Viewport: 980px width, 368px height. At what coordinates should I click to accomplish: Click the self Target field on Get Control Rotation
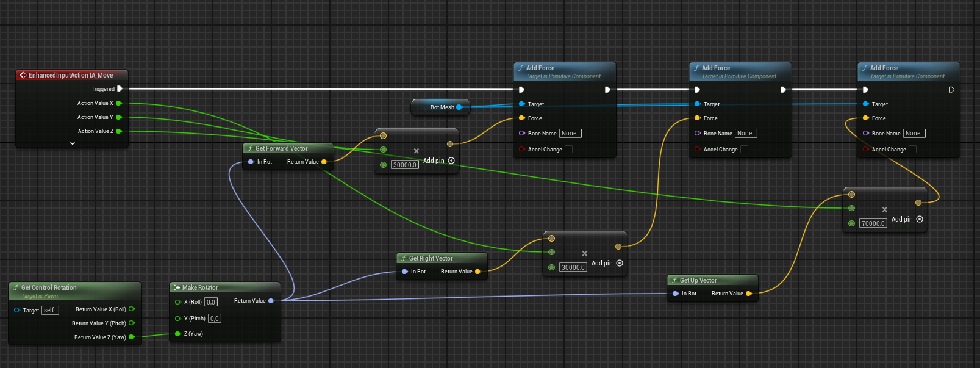click(49, 310)
